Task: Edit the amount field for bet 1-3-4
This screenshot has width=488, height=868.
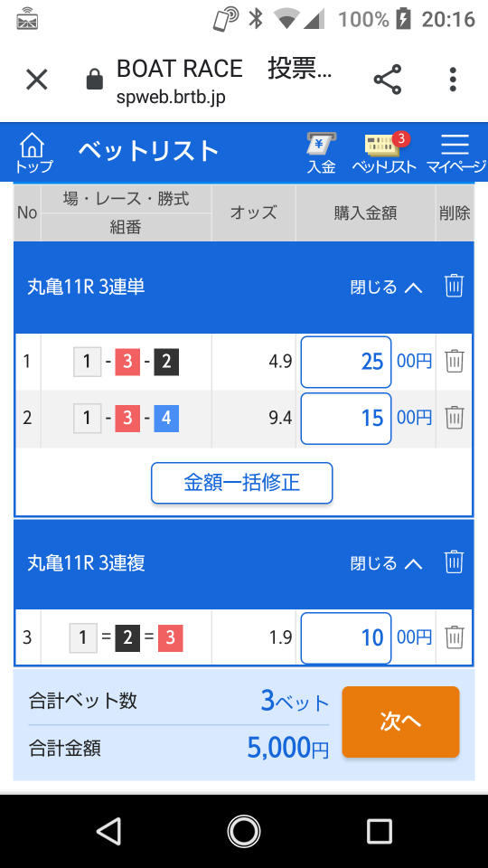Action: pyautogui.click(x=346, y=418)
